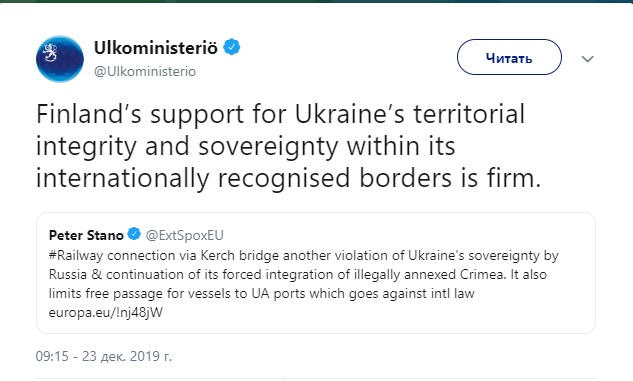Screen dimensions: 633x381
Task: Open the @Ulkoministerio handle link
Action: (145, 71)
